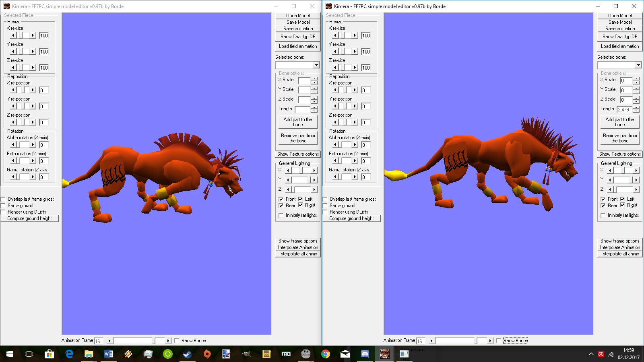Click Interpolate all anims in left window
The height and width of the screenshot is (362, 644).
(298, 254)
